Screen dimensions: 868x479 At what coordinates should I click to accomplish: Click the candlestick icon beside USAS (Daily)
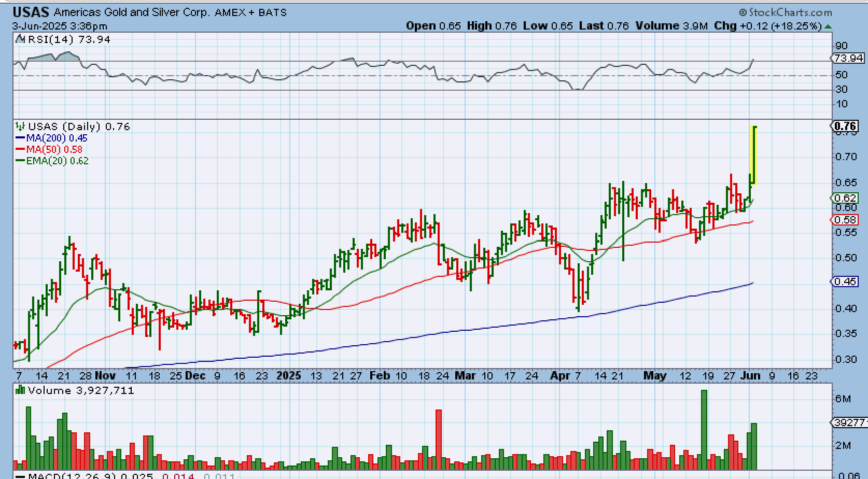(x=20, y=126)
